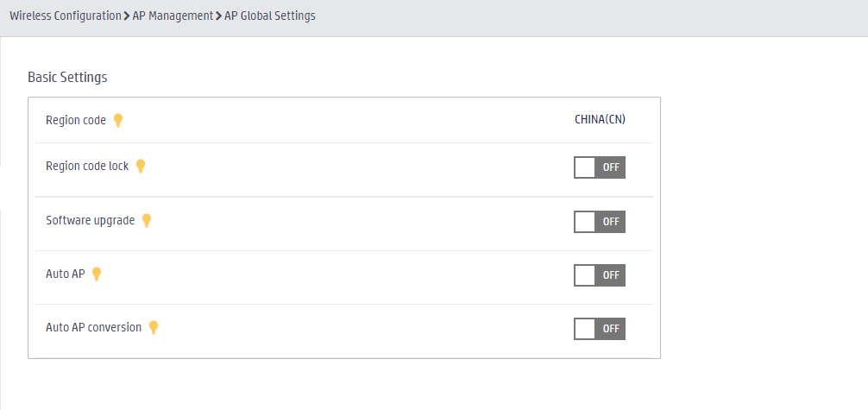Click the Region code lock label
Viewport: 868px width, 410px height.
[x=87, y=166]
